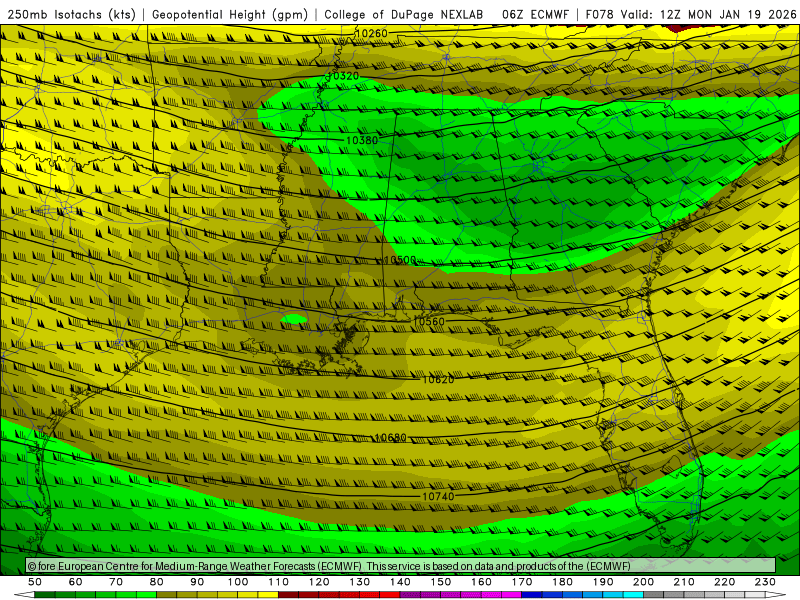Click the 10620 height contour label

(438, 380)
